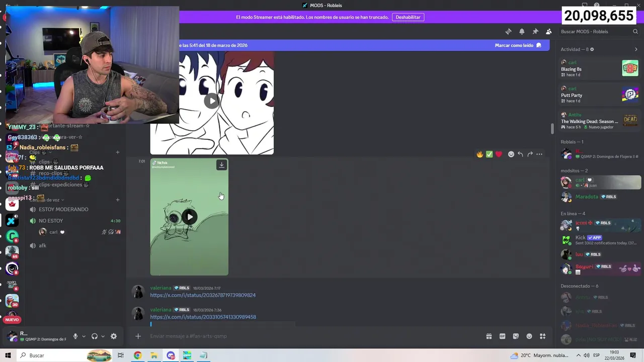Reply to the message with the reply arrow
The width and height of the screenshot is (644, 362).
[x=520, y=154]
